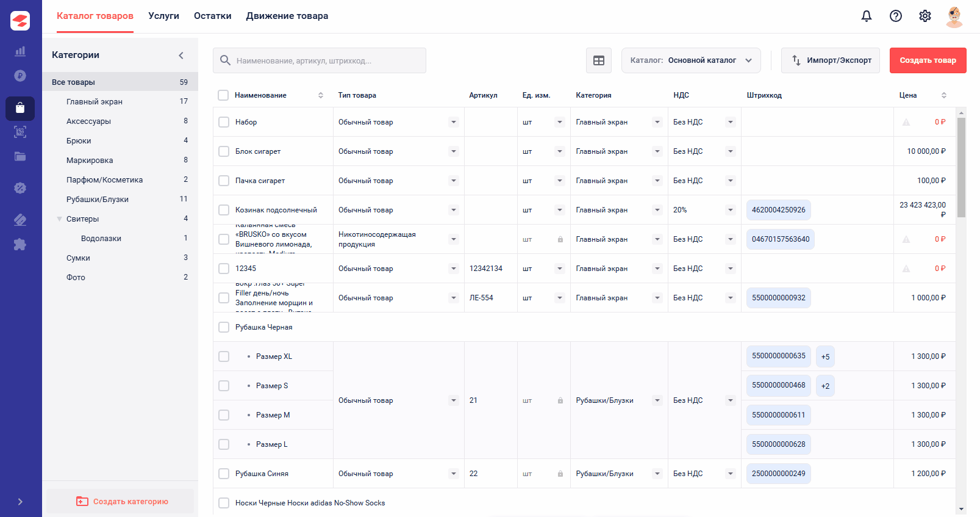This screenshot has height=517, width=980.
Task: Open the ruble payments sidebar icon
Action: (20, 76)
